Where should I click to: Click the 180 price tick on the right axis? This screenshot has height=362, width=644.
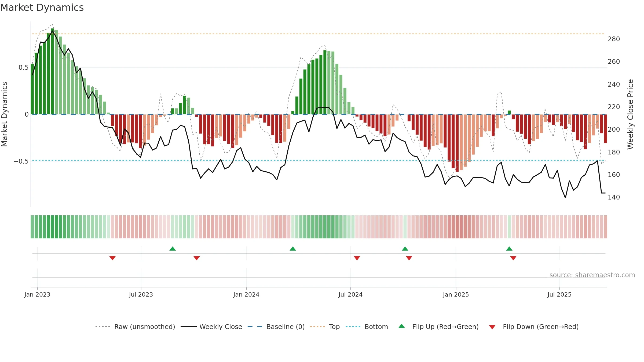tap(614, 152)
